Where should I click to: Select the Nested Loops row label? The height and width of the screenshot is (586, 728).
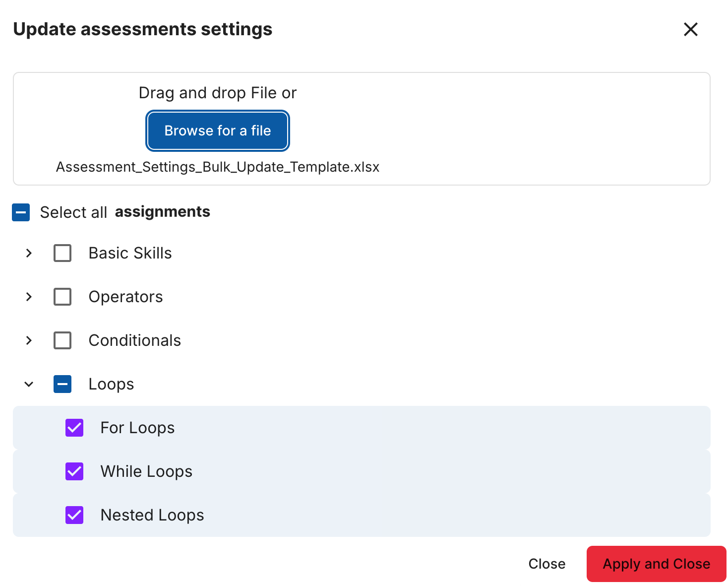pyautogui.click(x=152, y=515)
